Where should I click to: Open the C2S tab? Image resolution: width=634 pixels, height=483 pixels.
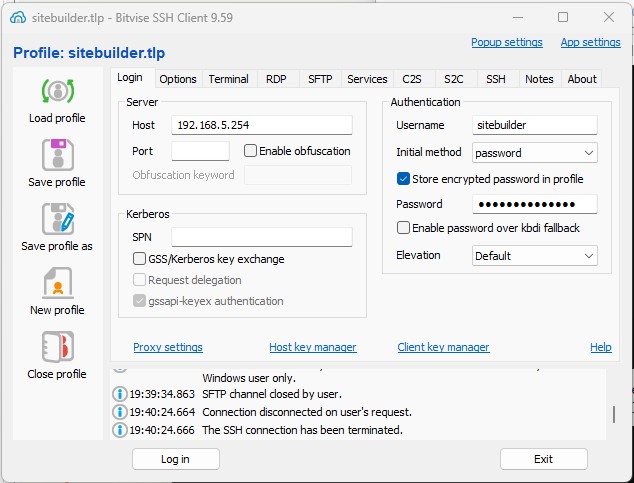[412, 79]
